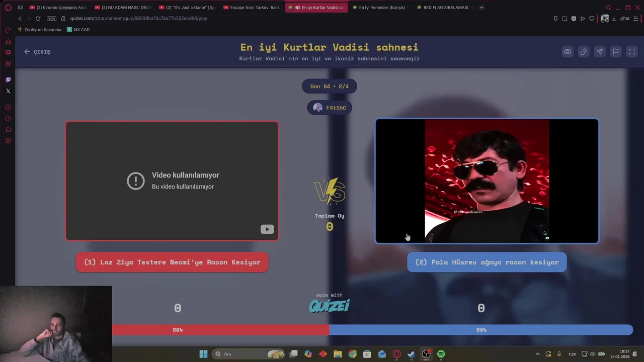Viewport: 644px width, 362px height.
Task: Open extensions puzzle icon in sidebar
Action: pyautogui.click(x=8, y=130)
